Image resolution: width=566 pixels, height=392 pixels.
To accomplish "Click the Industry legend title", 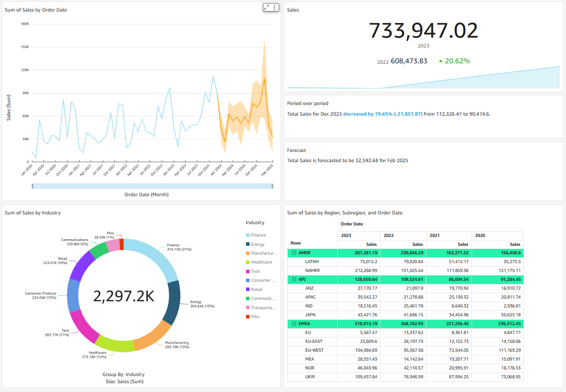I will (255, 223).
